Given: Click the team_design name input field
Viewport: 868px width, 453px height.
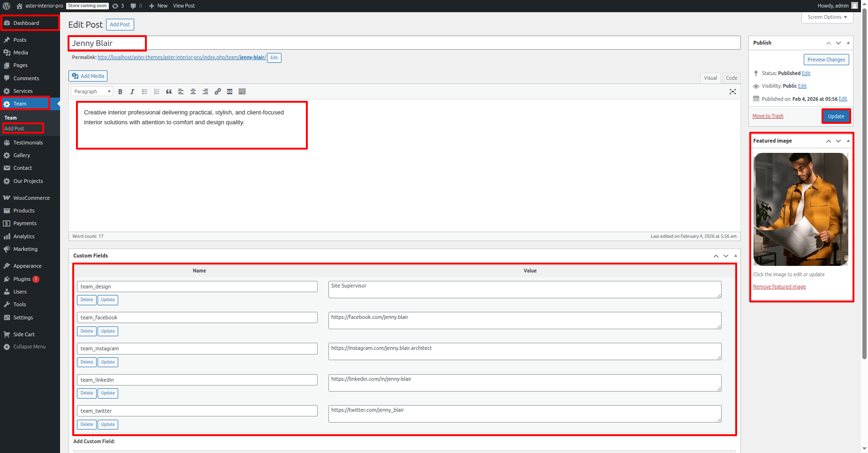Looking at the screenshot, I should click(197, 287).
